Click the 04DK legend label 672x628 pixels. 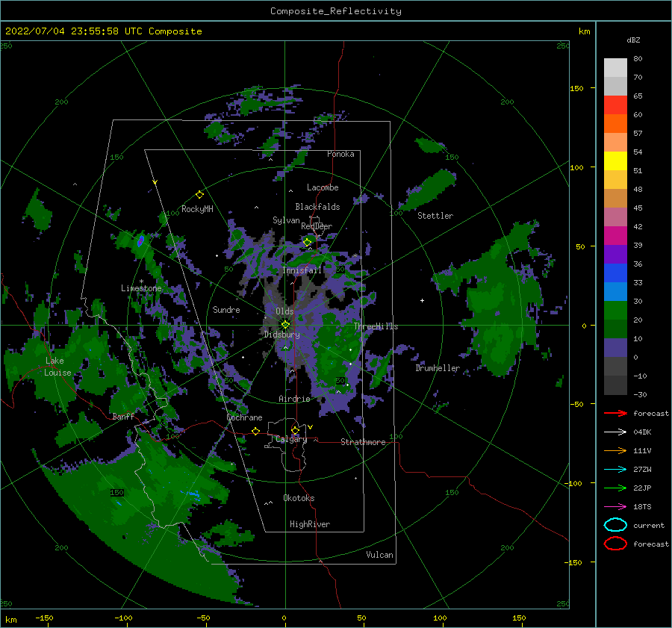[x=642, y=432]
